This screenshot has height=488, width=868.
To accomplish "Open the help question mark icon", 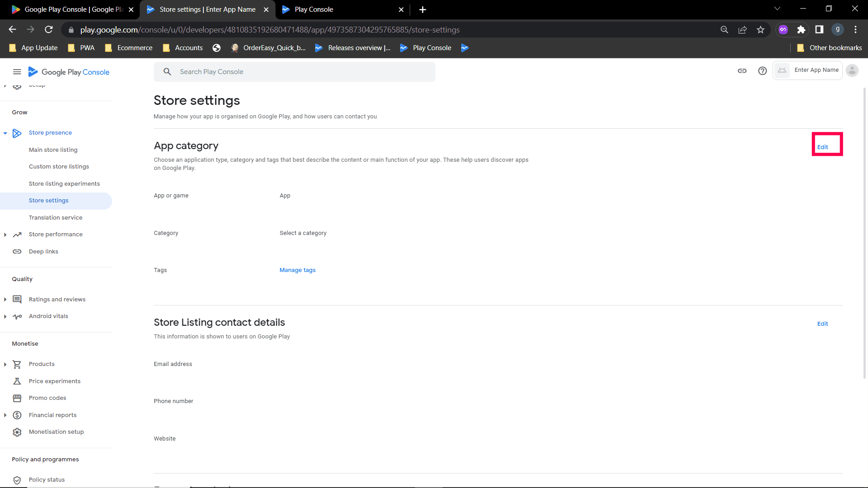I will pos(762,71).
